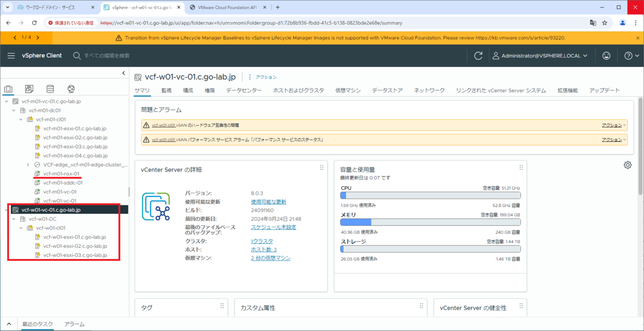This screenshot has width=644, height=331.
Task: Click the ストレージ usage bar
Action: (x=430, y=249)
